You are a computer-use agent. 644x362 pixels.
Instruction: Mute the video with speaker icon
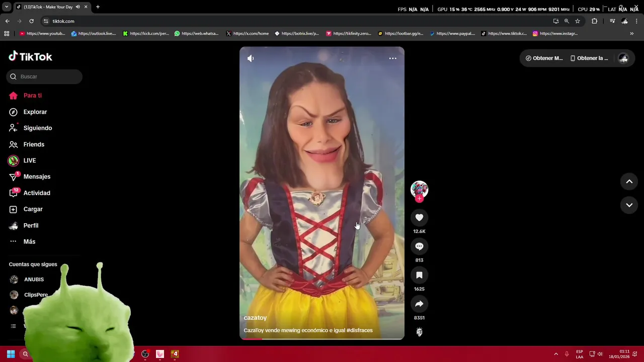click(x=251, y=58)
